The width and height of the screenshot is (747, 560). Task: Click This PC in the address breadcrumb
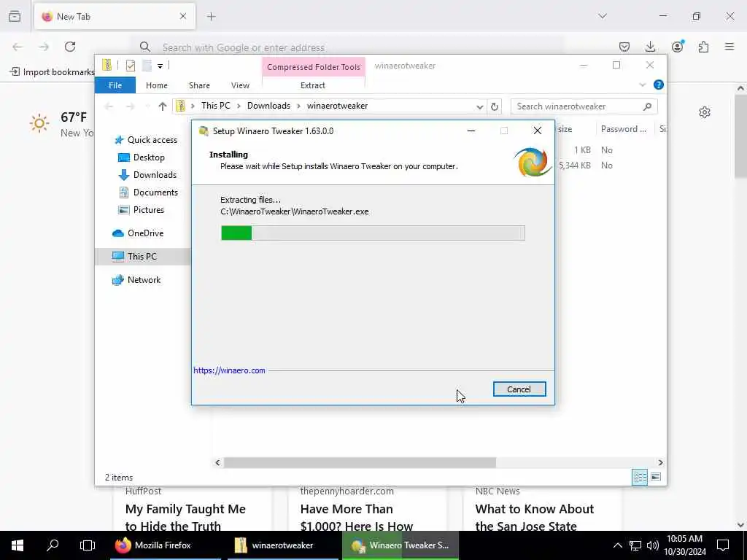pos(215,106)
